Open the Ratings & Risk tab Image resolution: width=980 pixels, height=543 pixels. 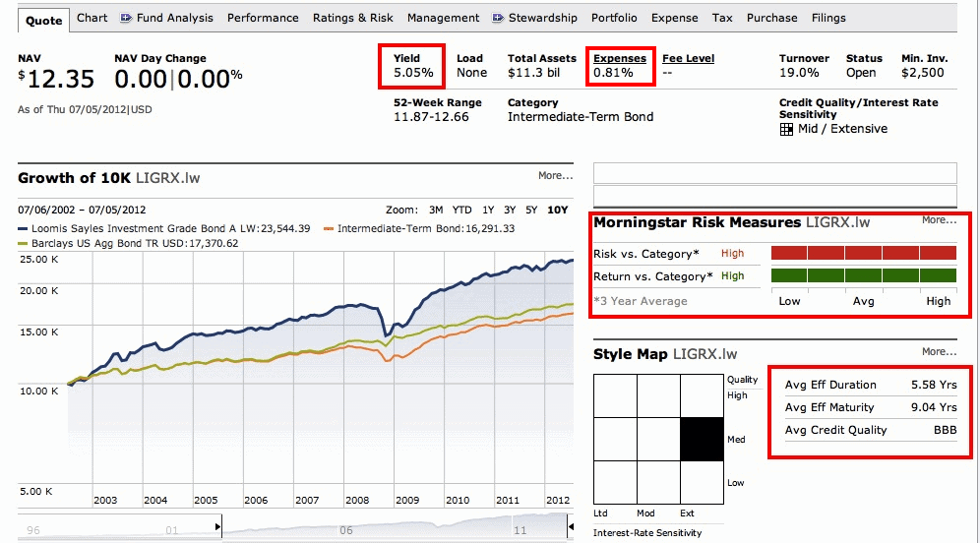[x=353, y=18]
